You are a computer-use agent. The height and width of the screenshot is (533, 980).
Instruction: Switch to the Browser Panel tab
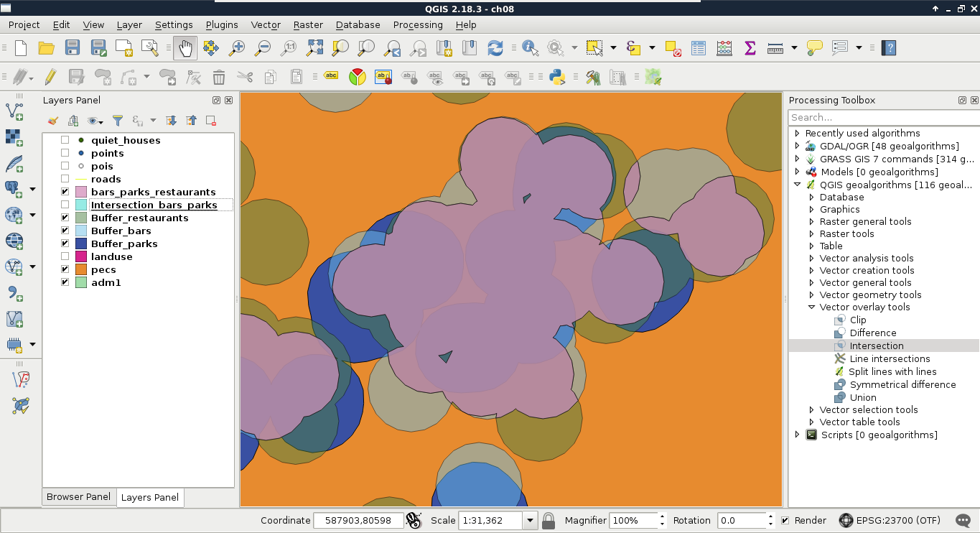click(78, 496)
